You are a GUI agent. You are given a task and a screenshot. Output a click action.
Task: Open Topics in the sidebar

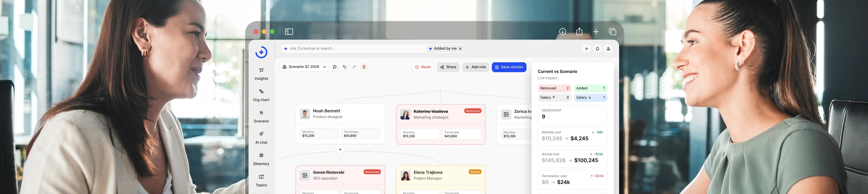point(261,180)
